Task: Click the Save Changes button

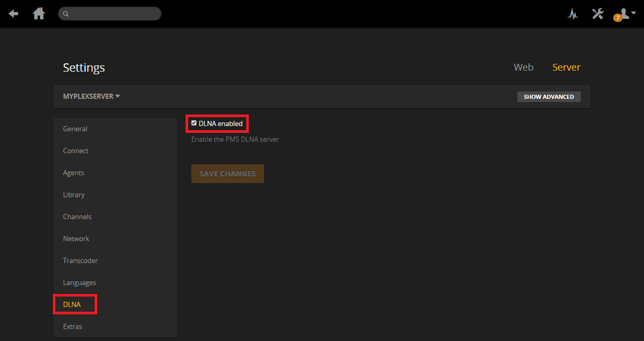Action: click(227, 174)
